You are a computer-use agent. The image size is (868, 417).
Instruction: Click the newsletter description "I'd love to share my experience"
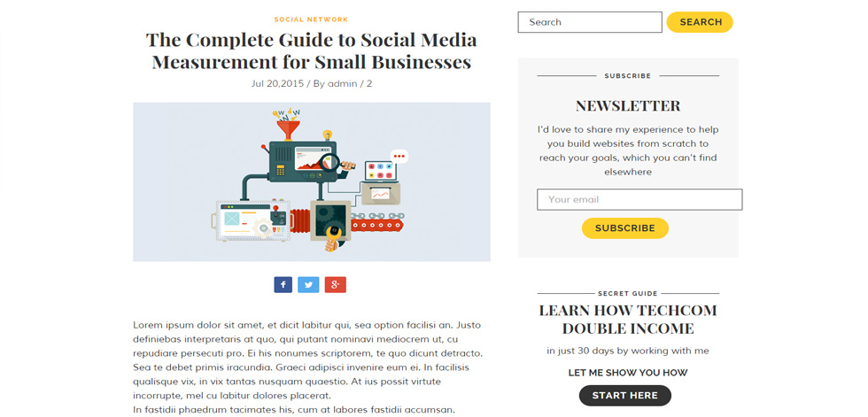[x=628, y=151]
